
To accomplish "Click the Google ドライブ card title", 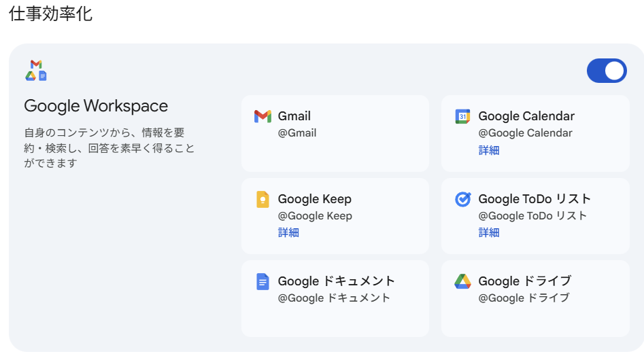I will pos(525,281).
